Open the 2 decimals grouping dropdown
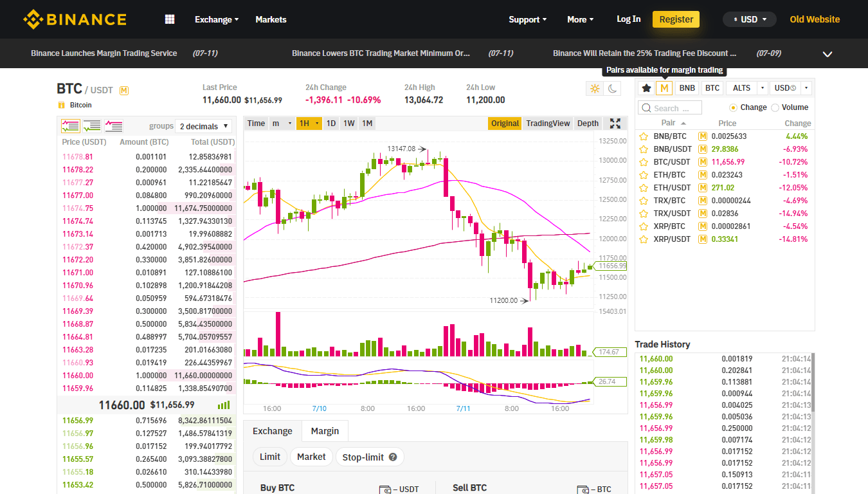868x494 pixels. (204, 127)
